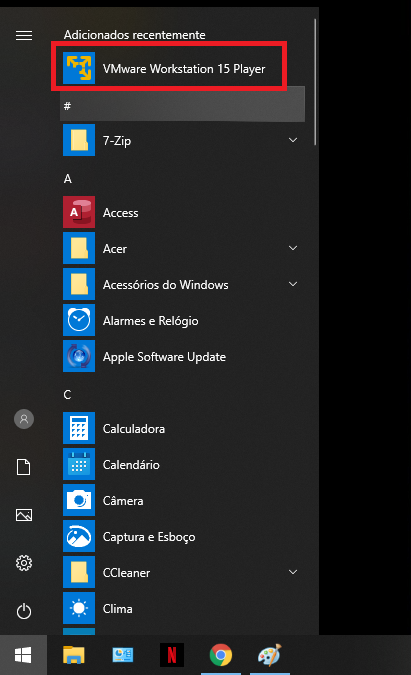
Task: Click the A section letter header
Action: click(68, 179)
